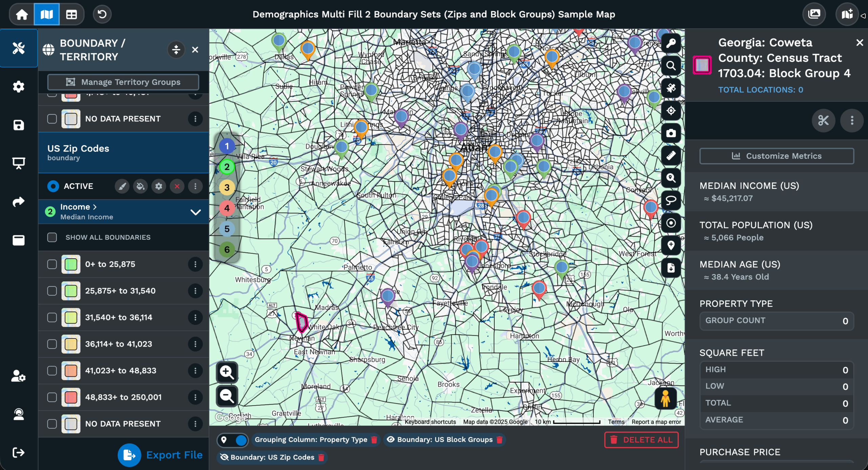
Task: Switch to the table view tab
Action: pos(71,14)
